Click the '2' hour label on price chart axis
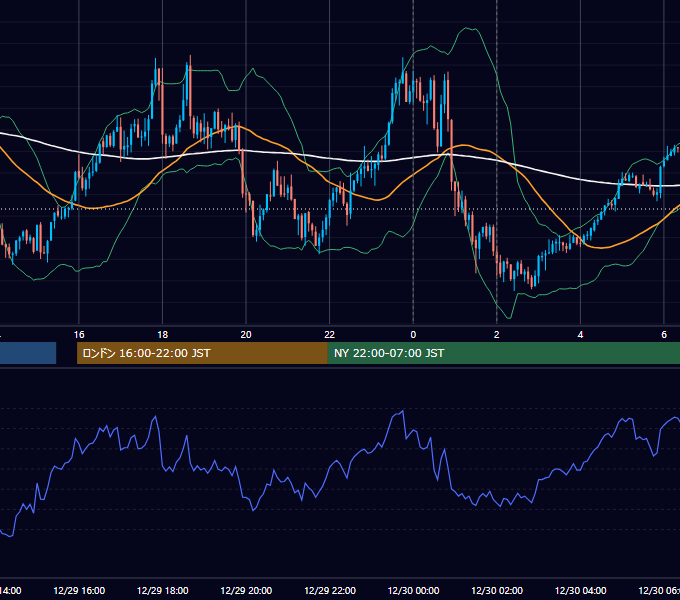The width and height of the screenshot is (680, 600). [x=497, y=335]
